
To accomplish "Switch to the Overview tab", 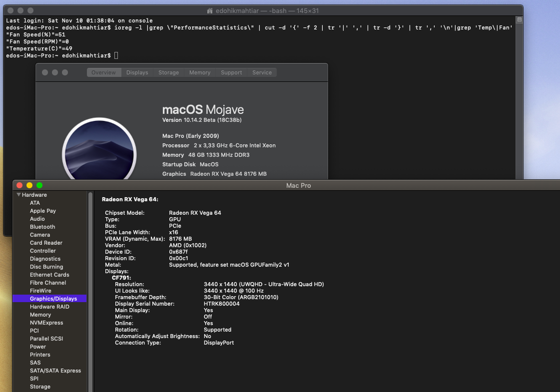I will [103, 72].
